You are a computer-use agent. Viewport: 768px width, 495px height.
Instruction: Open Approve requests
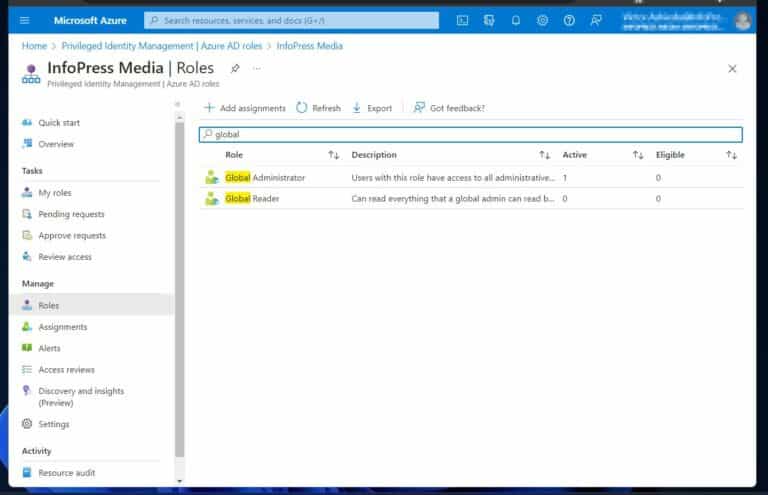point(72,236)
